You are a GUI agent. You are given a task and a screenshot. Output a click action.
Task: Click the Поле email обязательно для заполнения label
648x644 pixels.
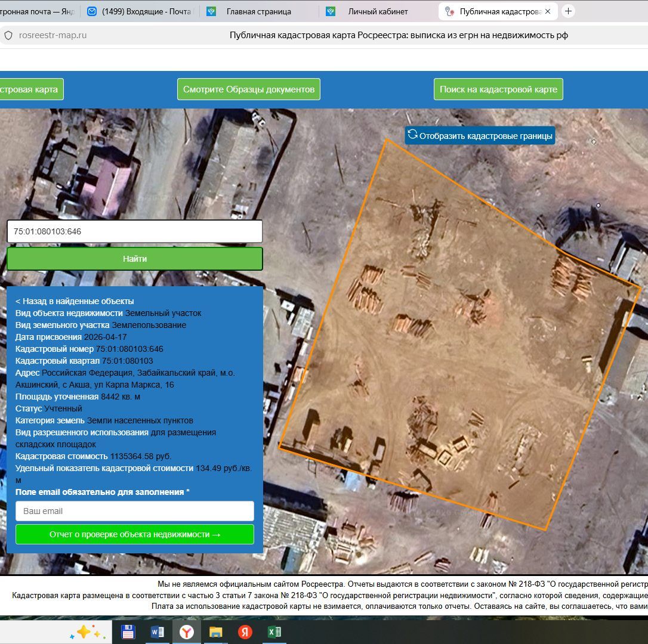click(x=103, y=492)
